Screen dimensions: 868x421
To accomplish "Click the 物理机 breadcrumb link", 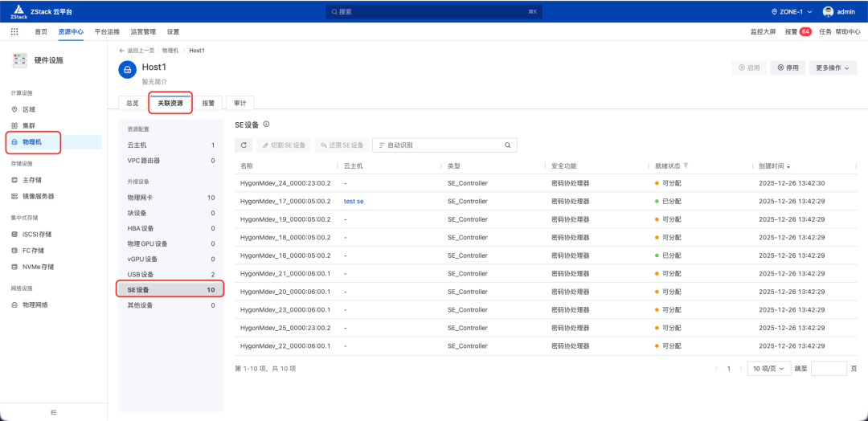I will [x=170, y=51].
